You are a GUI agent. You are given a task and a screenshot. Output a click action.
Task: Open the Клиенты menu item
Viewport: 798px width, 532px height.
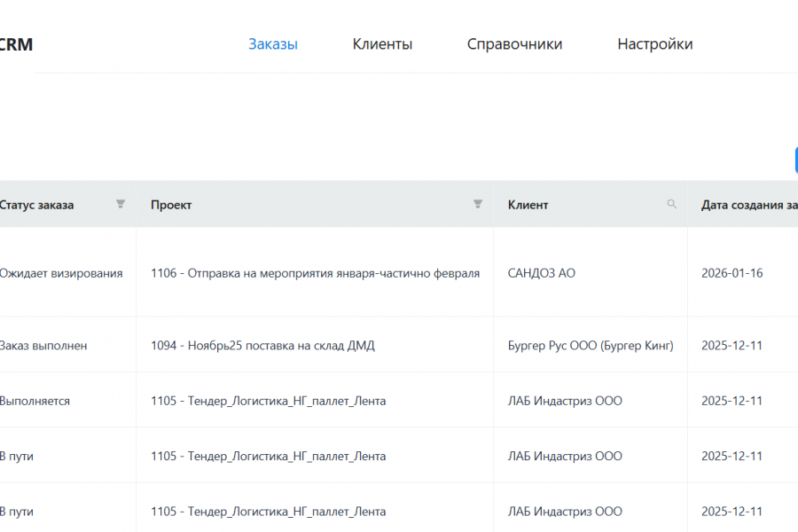(x=382, y=44)
